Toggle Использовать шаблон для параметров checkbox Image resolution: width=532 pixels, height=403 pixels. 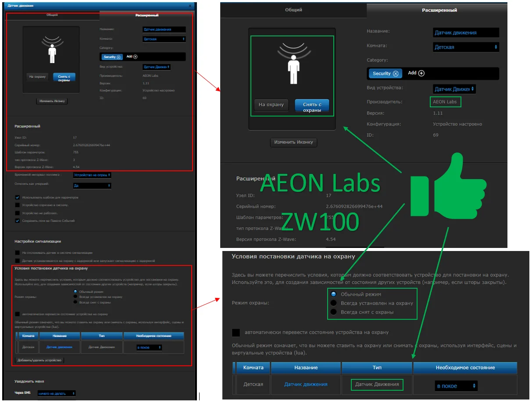tap(17, 198)
